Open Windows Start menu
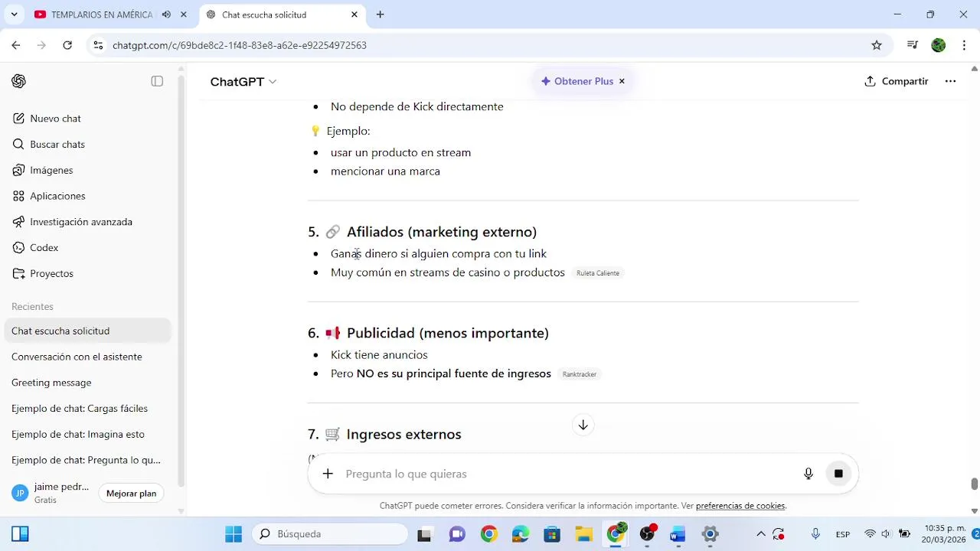Viewport: 980px width, 551px height. tap(234, 534)
